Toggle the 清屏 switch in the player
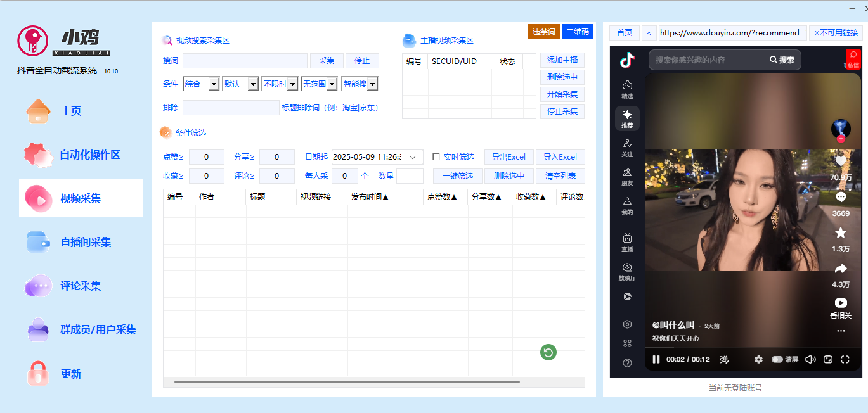The width and height of the screenshot is (868, 413). point(778,359)
